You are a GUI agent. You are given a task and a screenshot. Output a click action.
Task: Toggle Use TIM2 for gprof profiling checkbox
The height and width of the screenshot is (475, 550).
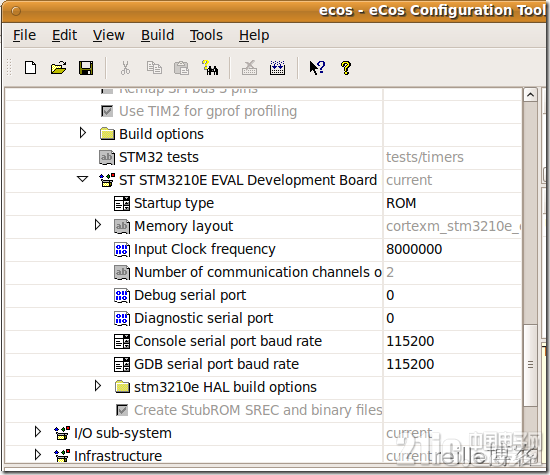(107, 111)
